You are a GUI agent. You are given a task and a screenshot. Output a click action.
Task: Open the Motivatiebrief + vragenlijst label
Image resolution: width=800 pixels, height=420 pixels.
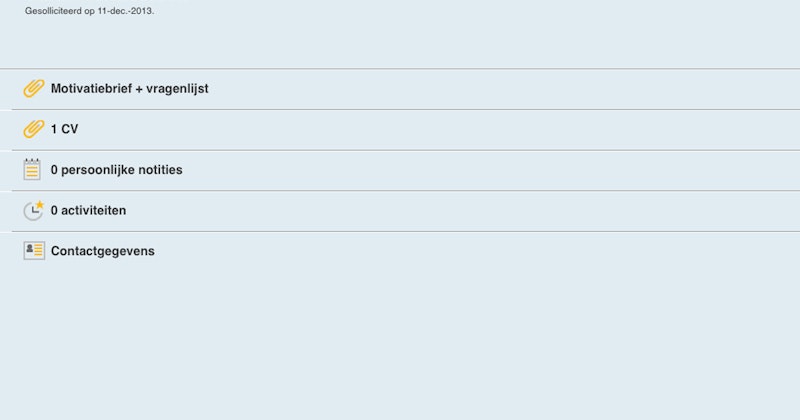tap(130, 88)
